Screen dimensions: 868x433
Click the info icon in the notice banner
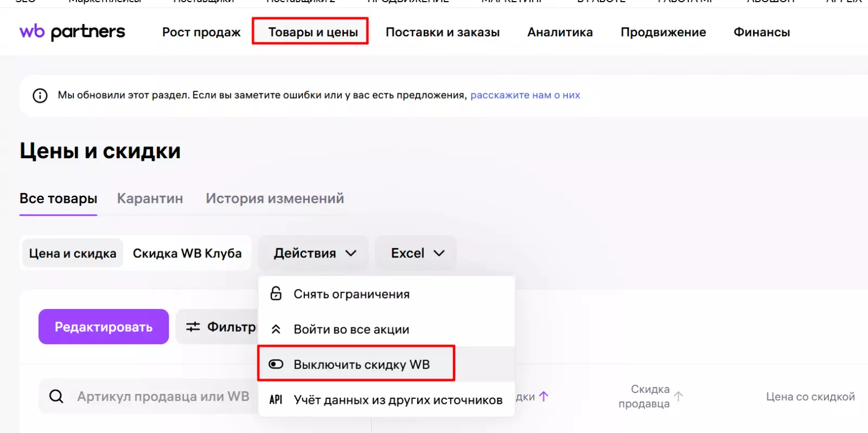(40, 95)
